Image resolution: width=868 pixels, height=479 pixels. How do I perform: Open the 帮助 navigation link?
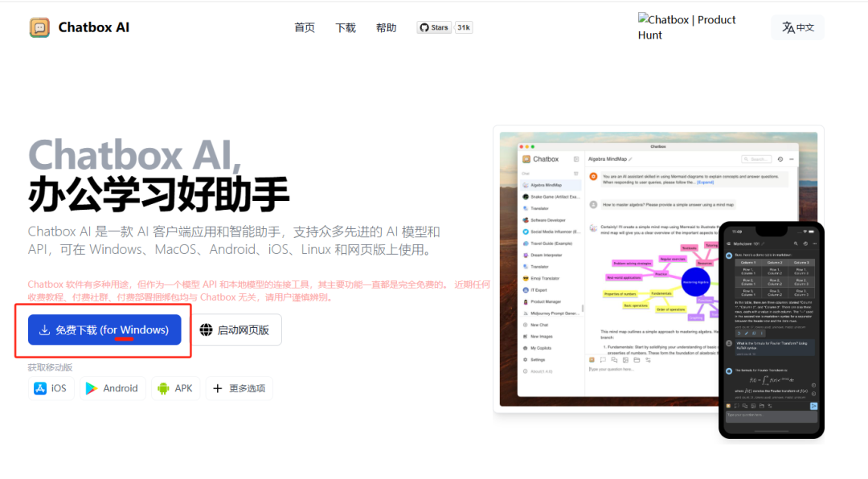pyautogui.click(x=386, y=27)
